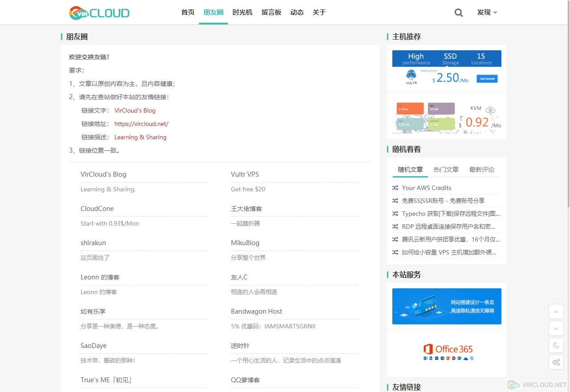Open the 动态 navigation item
This screenshot has height=392, width=570.
[x=297, y=12]
